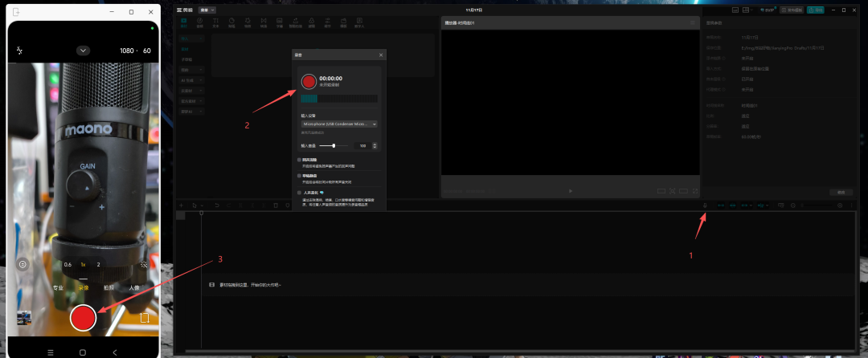The image size is (868, 358).
Task: Expand the AI 生成 section in sidebar
Action: [x=191, y=80]
